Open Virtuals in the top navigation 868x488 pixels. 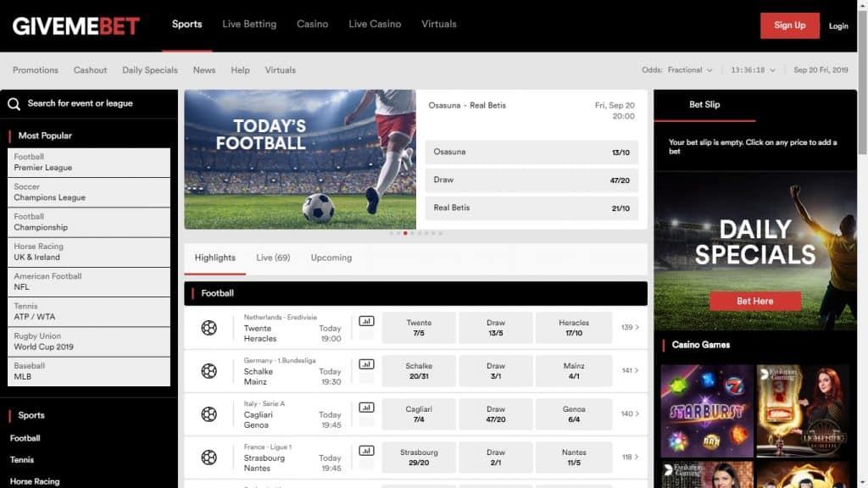[439, 25]
